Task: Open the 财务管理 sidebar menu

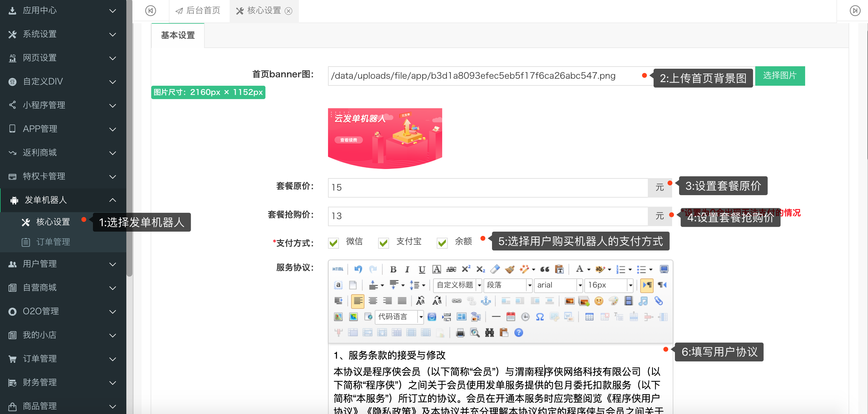Action: pyautogui.click(x=63, y=382)
